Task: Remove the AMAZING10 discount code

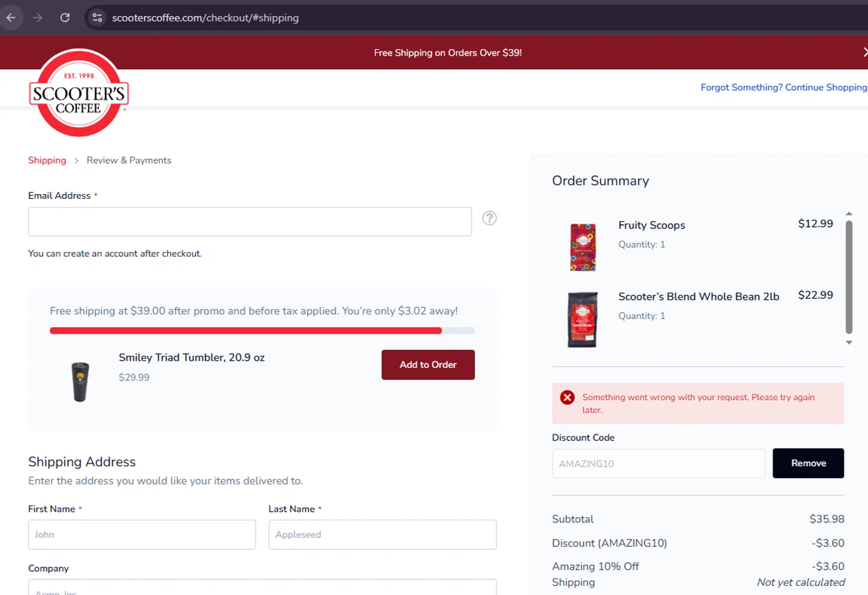Action: click(x=808, y=463)
